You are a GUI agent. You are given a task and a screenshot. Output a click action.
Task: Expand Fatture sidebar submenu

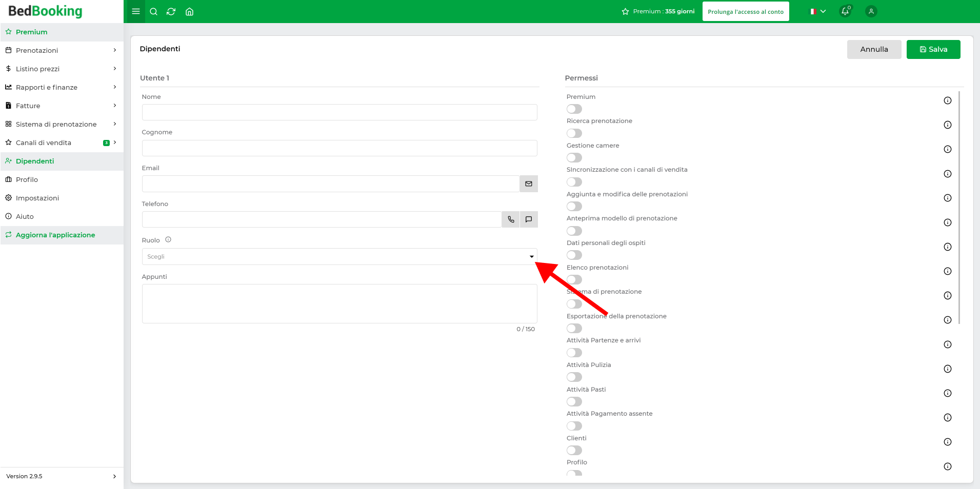(115, 106)
